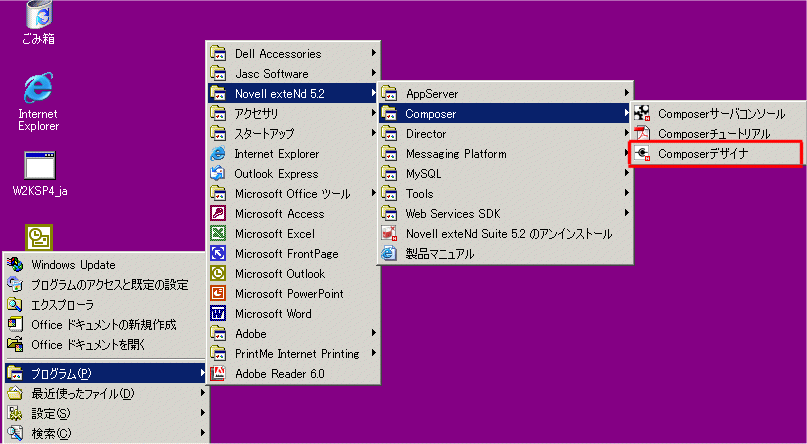Launch Microsoft Word text entry
This screenshot has height=444, width=807.
tap(273, 314)
